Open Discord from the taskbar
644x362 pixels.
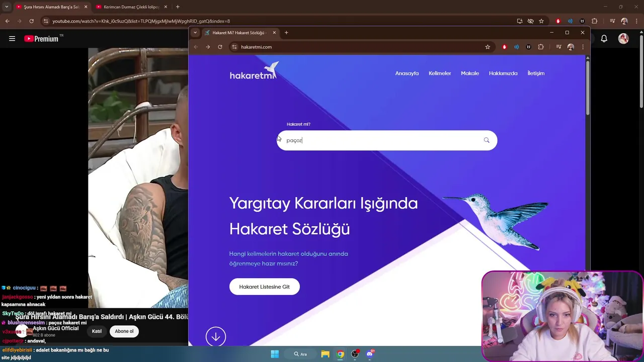tap(370, 354)
